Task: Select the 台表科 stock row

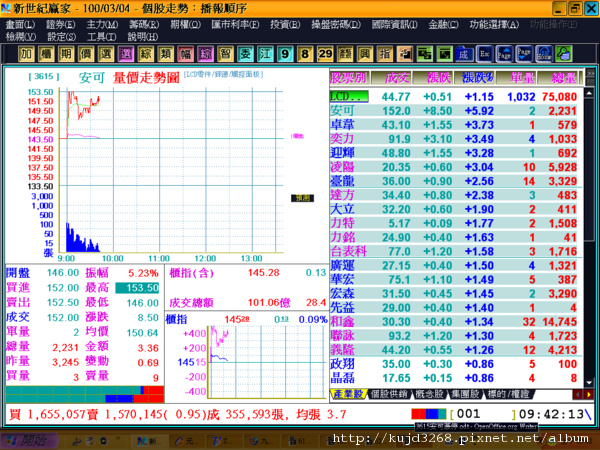Action: (453, 251)
